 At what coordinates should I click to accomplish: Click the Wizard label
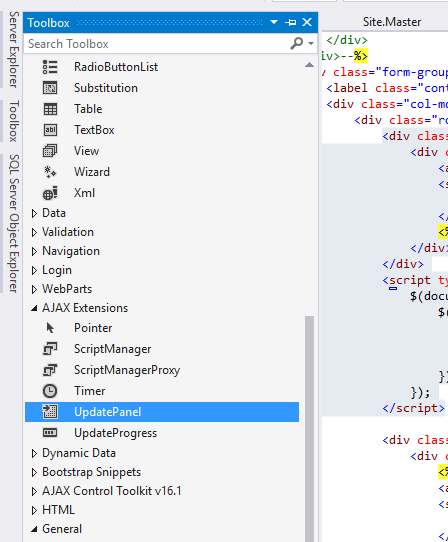tap(92, 172)
